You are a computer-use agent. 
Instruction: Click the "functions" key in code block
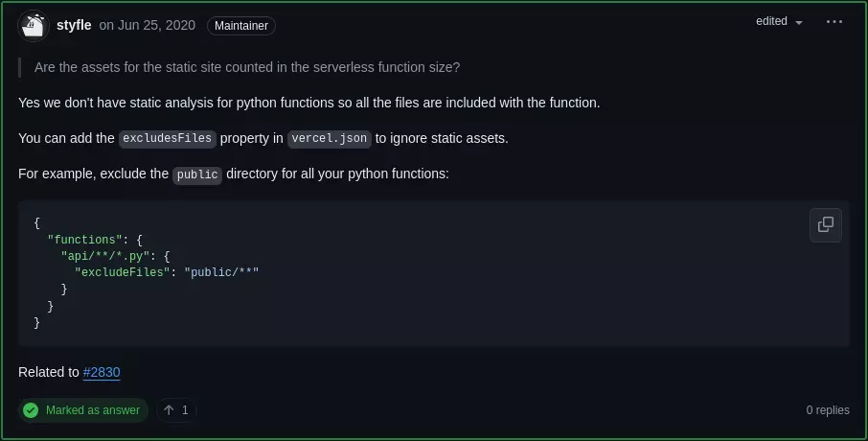84,240
